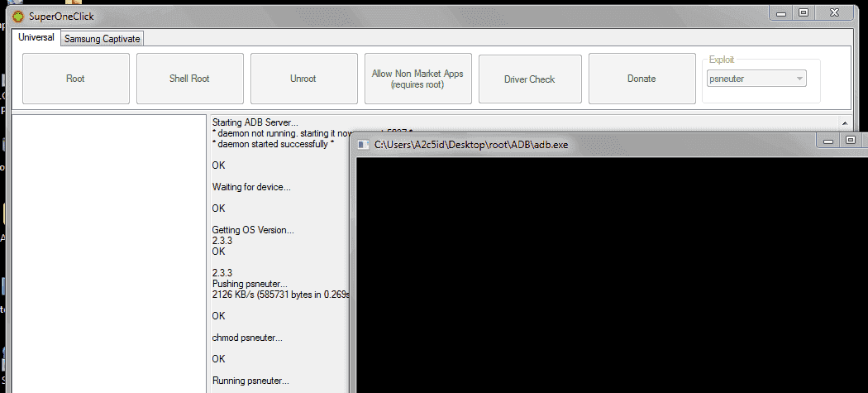The width and height of the screenshot is (868, 393).
Task: Select the 'Pushing psneuter...' log line
Action: 250,284
